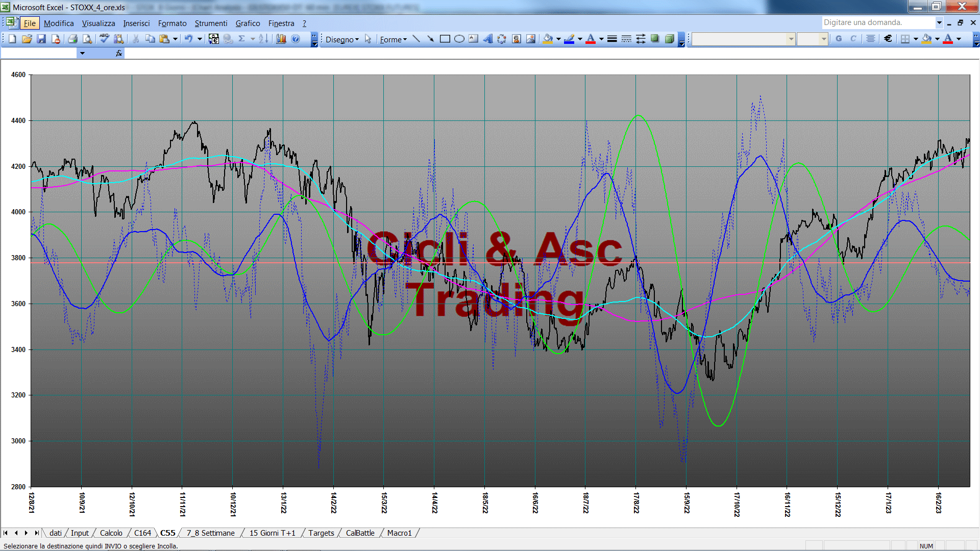
Task: Click the AutoSum sigma icon
Action: (x=242, y=39)
